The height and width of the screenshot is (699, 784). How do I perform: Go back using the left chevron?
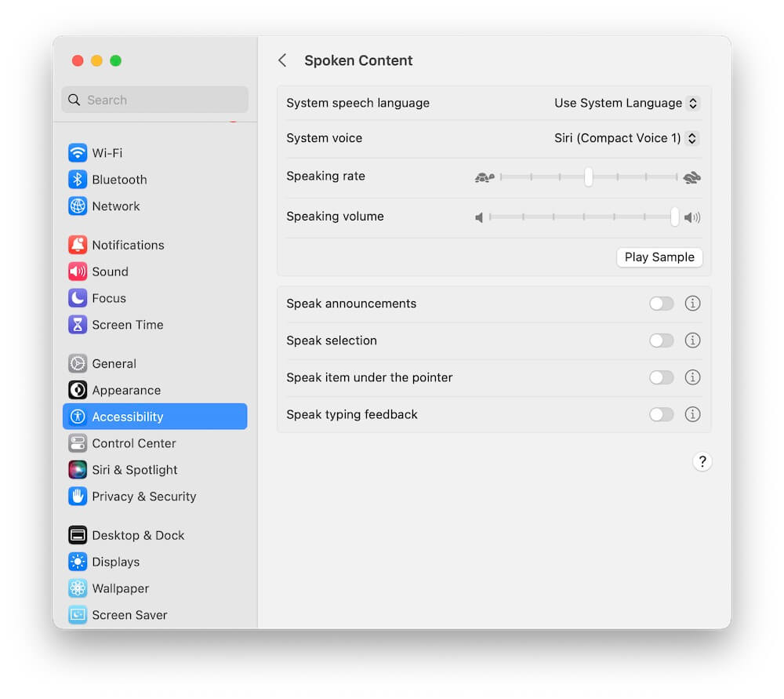(282, 60)
